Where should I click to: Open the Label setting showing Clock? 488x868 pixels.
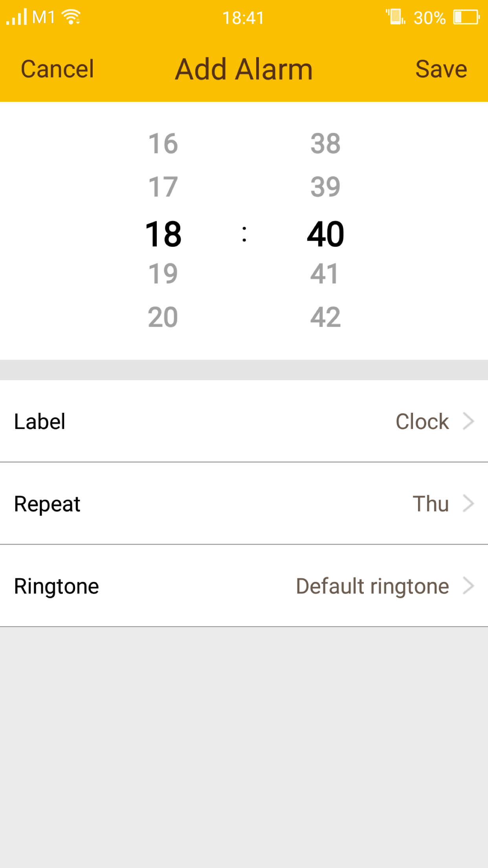[422, 421]
